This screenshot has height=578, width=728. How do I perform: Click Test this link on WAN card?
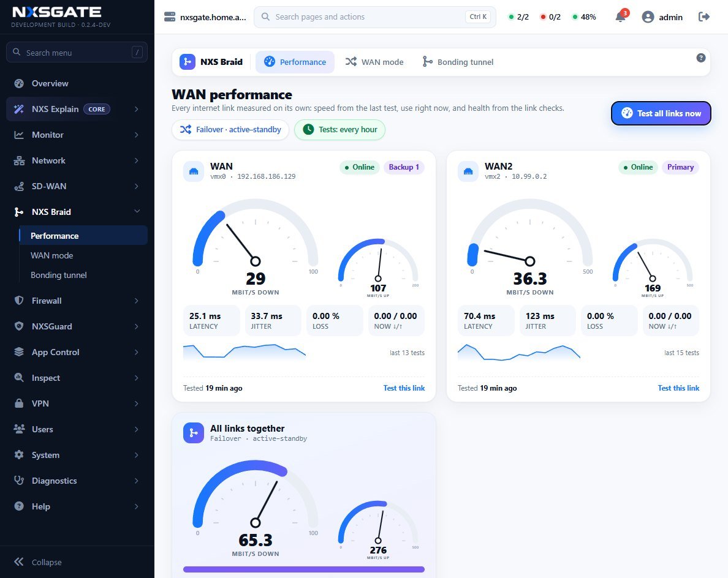pos(404,388)
